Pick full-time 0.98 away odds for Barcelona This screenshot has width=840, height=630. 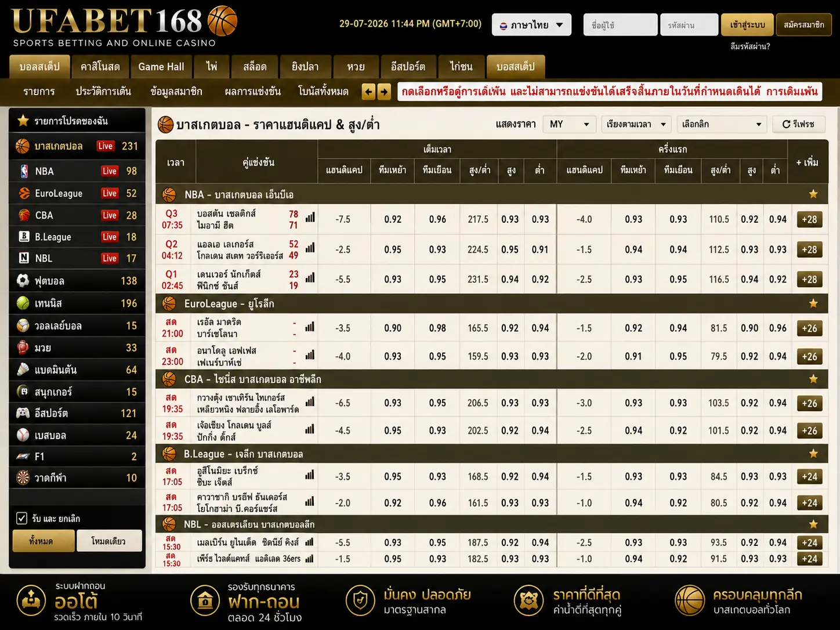pos(437,328)
